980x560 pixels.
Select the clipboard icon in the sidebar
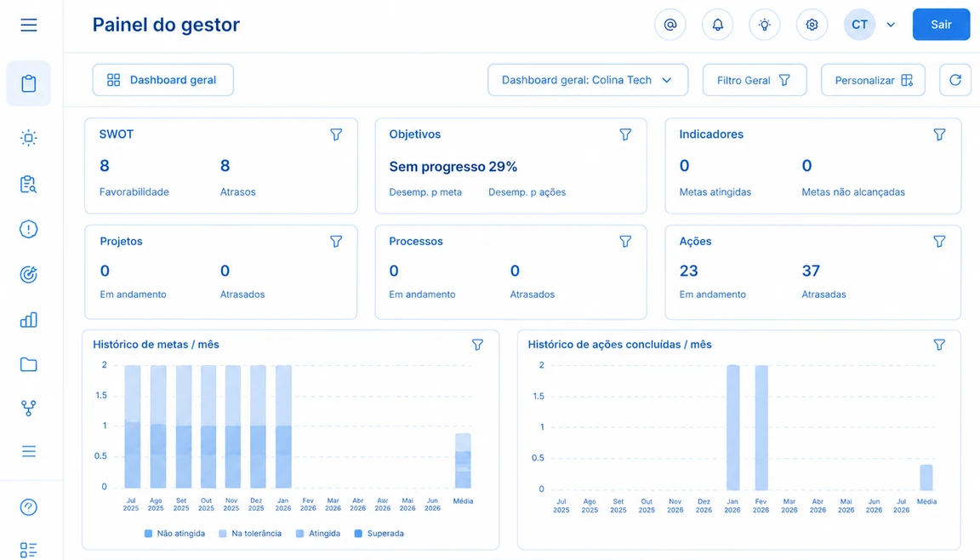pos(29,83)
